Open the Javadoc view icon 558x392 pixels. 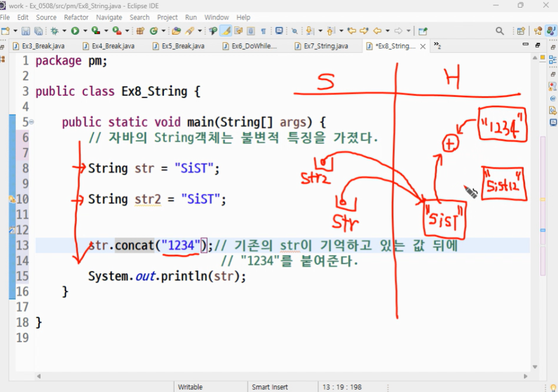point(553,98)
